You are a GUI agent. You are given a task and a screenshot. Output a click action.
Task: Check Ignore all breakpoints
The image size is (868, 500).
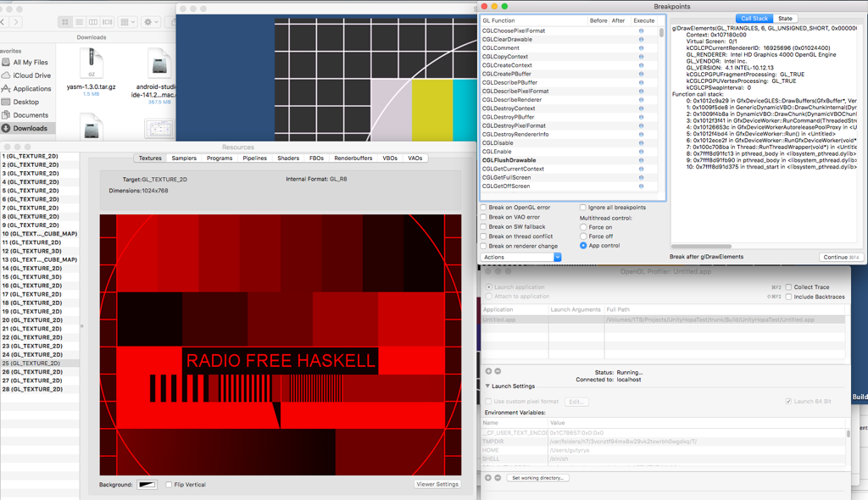(583, 208)
